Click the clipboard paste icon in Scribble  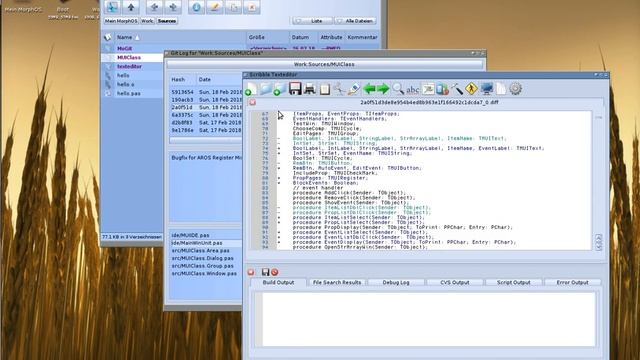pyautogui.click(x=325, y=89)
